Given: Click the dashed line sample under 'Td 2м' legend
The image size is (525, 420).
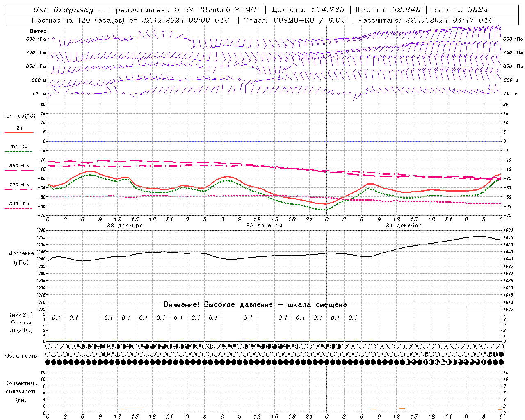Looking at the screenshot, I should click(x=19, y=152).
